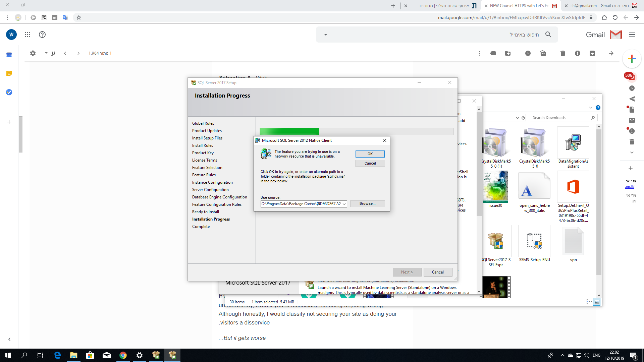644x362 pixels.
Task: Click the Gmail compose plus button
Action: 632,59
